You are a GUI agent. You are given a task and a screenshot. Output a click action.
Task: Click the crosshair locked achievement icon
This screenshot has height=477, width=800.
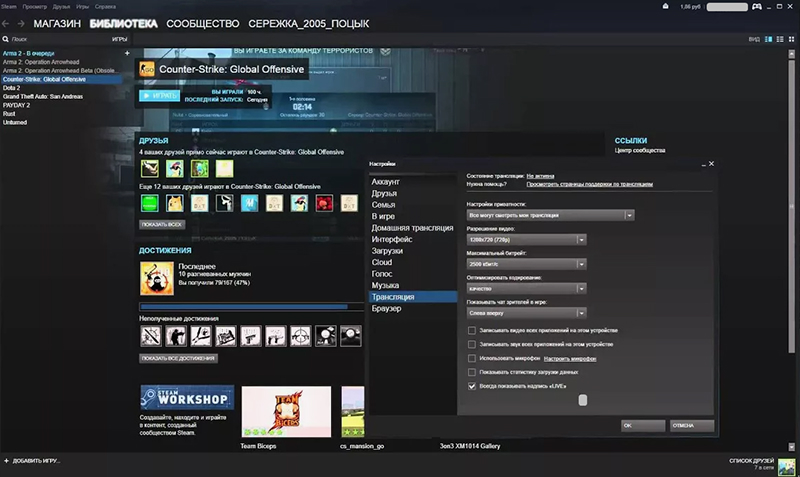coord(301,336)
